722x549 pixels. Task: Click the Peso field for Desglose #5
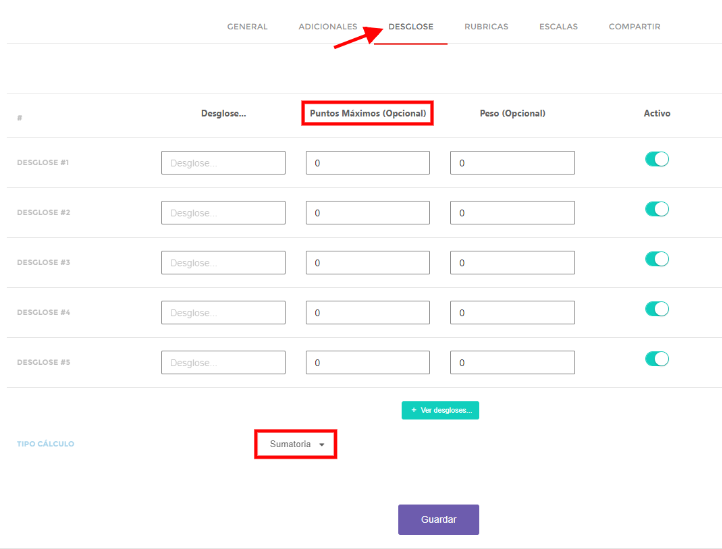tap(512, 362)
